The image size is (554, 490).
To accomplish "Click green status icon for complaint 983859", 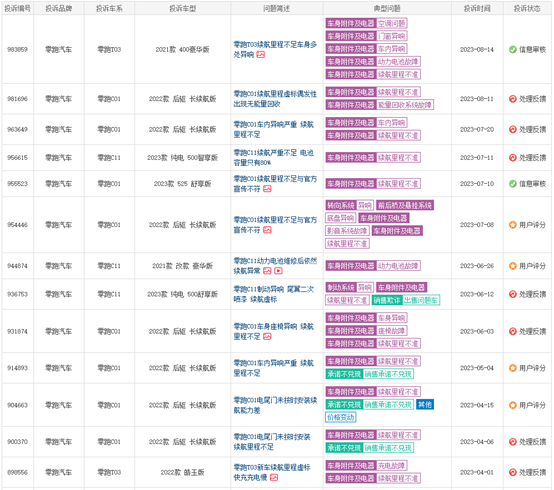I will [x=513, y=49].
